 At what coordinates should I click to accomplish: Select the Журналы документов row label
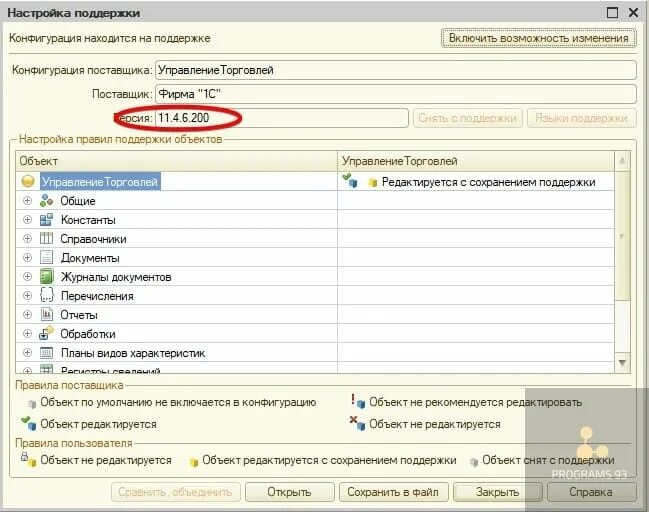pyautogui.click(x=116, y=277)
